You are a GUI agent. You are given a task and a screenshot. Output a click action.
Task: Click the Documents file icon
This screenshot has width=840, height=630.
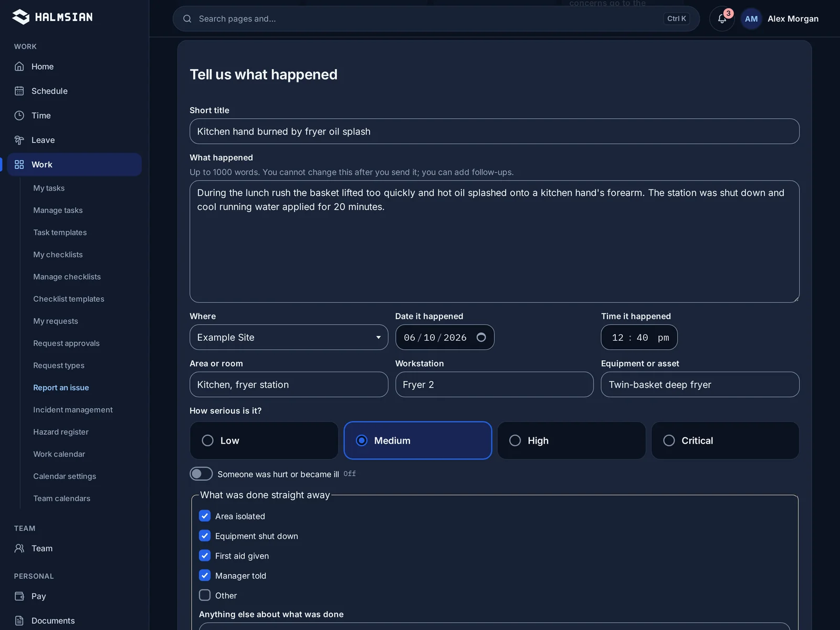(19, 621)
